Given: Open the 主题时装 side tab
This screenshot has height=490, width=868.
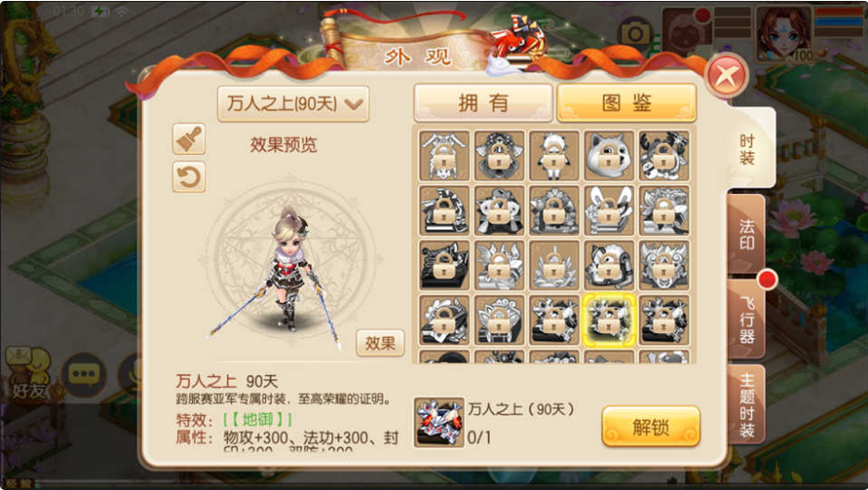Looking at the screenshot, I should pos(747,405).
